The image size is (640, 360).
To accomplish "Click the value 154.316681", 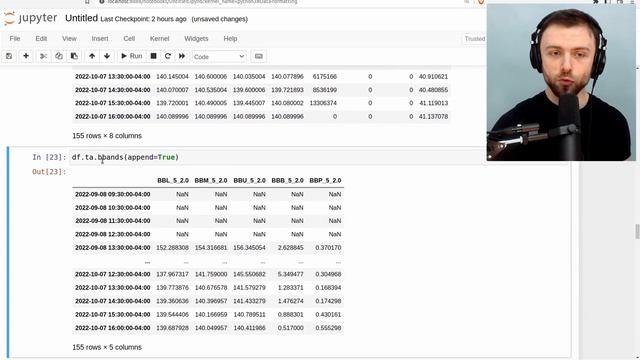I will 211,248.
